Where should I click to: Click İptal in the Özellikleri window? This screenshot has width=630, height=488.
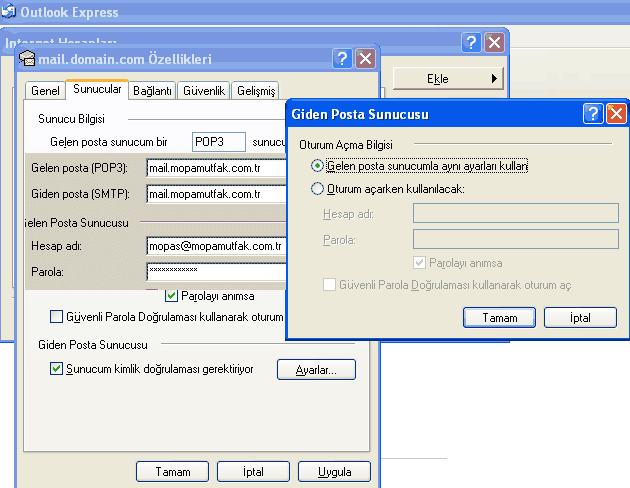tap(254, 472)
